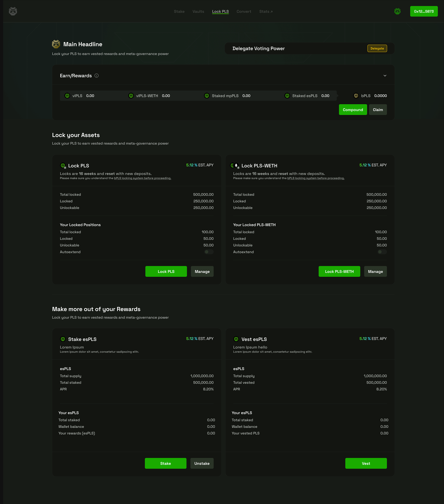Viewport: 444px width, 504px height.
Task: Collapse the Earn/Rewards panel chevron
Action: click(x=385, y=76)
